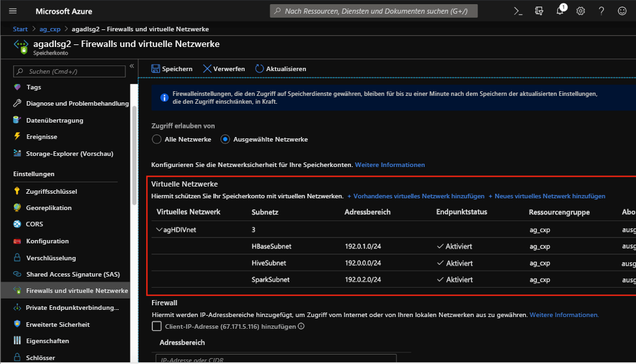Open the notifications bell

click(560, 10)
